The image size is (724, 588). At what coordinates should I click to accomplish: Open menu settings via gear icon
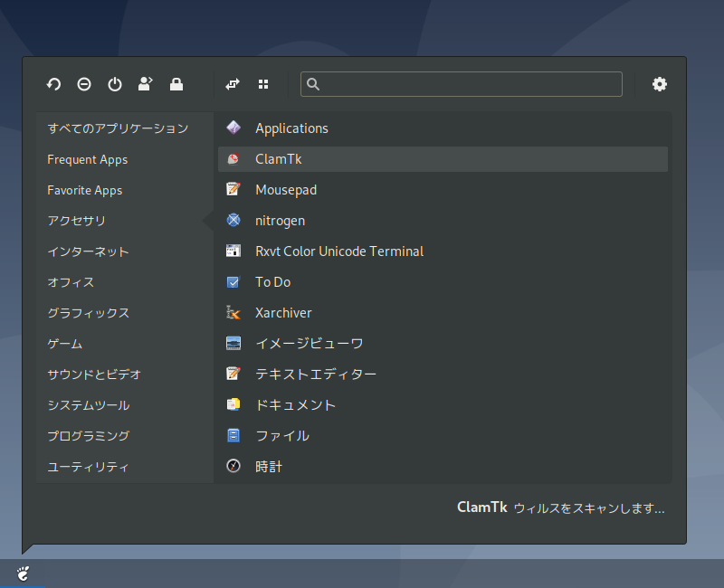pyautogui.click(x=660, y=84)
